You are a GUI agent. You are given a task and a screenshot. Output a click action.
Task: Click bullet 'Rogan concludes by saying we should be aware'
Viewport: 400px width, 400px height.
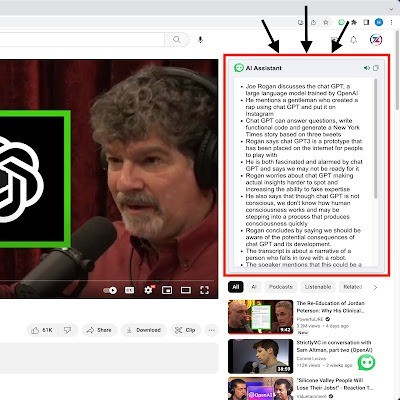click(303, 237)
